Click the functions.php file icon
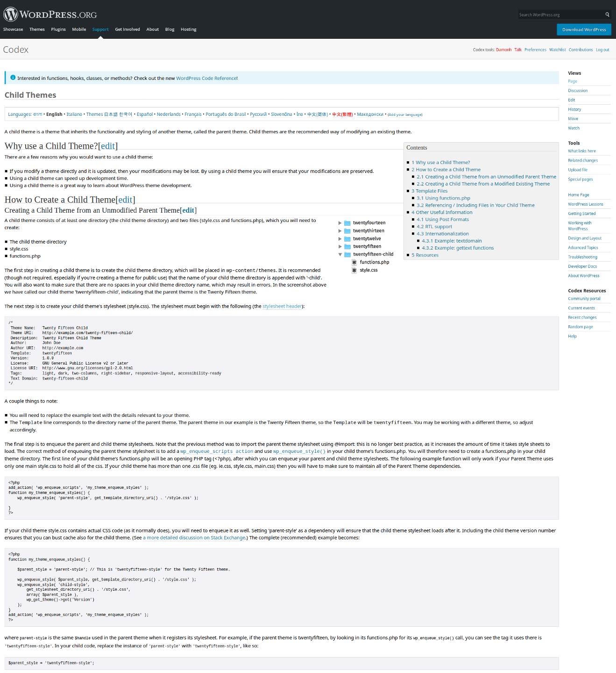The height and width of the screenshot is (673, 616). [x=354, y=262]
